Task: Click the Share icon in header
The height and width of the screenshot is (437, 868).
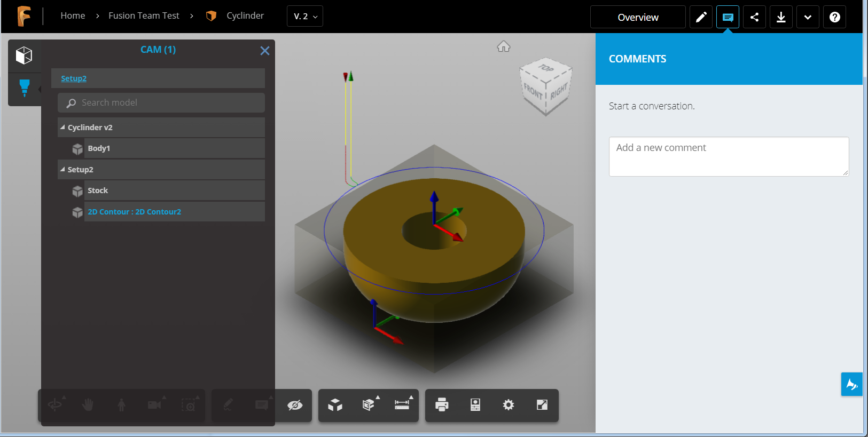Action: 754,17
